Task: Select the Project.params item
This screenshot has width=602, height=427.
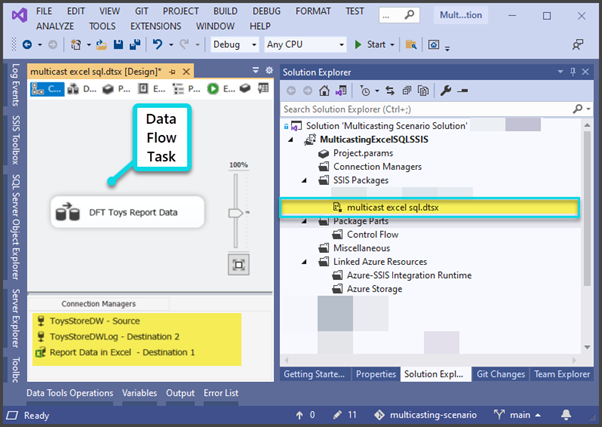Action: 363,153
